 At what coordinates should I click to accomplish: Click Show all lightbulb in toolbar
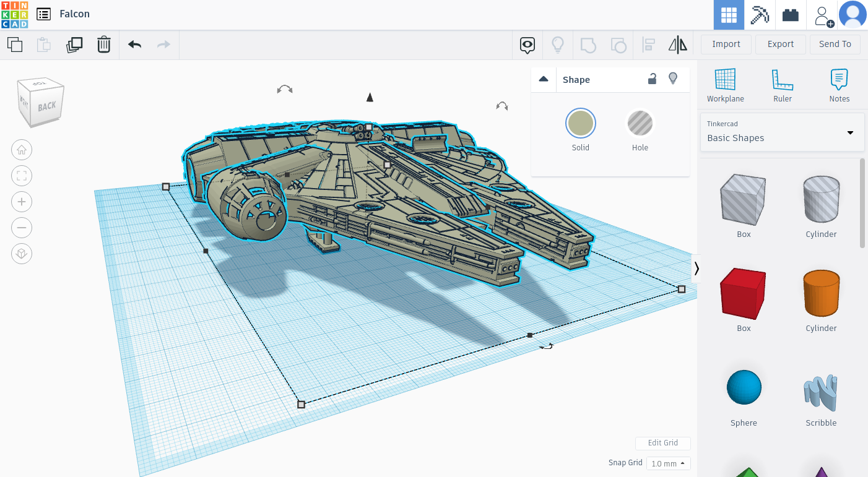[558, 45]
